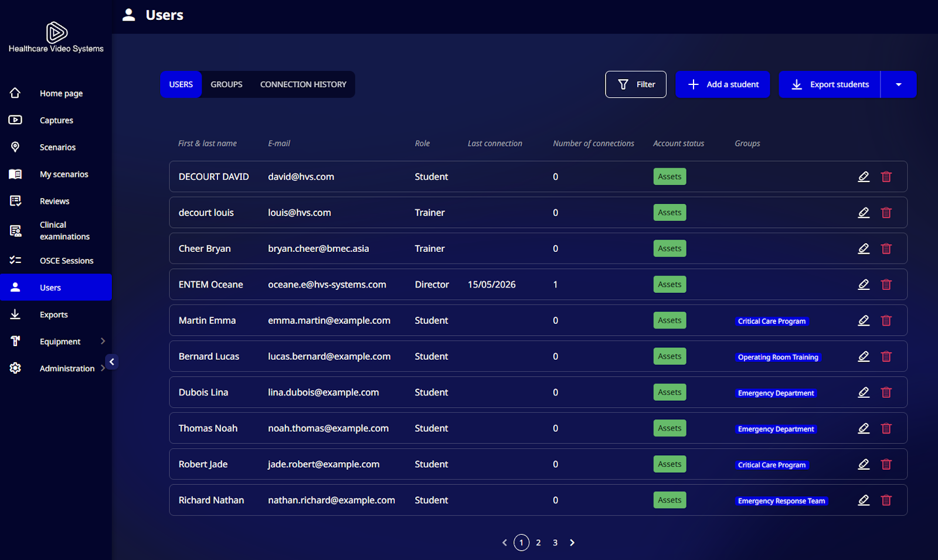Delete Richard Nathan via trash icon
The width and height of the screenshot is (938, 560).
tap(886, 500)
